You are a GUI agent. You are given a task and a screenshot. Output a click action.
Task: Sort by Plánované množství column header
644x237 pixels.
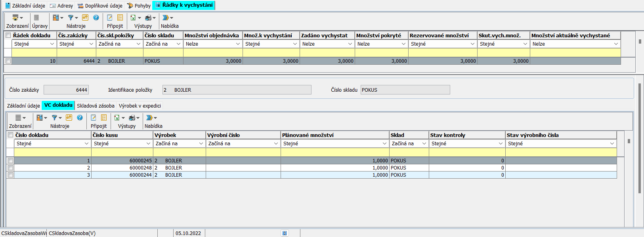(x=308, y=135)
